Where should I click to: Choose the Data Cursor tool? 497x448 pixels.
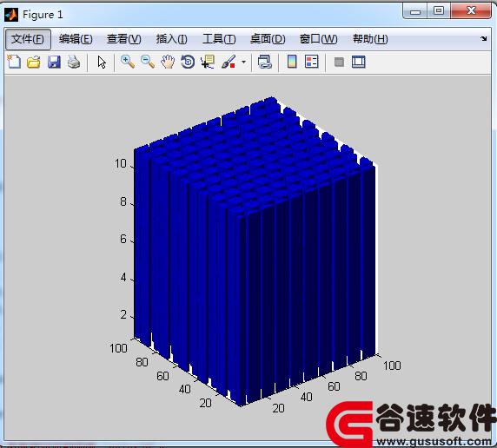tap(208, 62)
